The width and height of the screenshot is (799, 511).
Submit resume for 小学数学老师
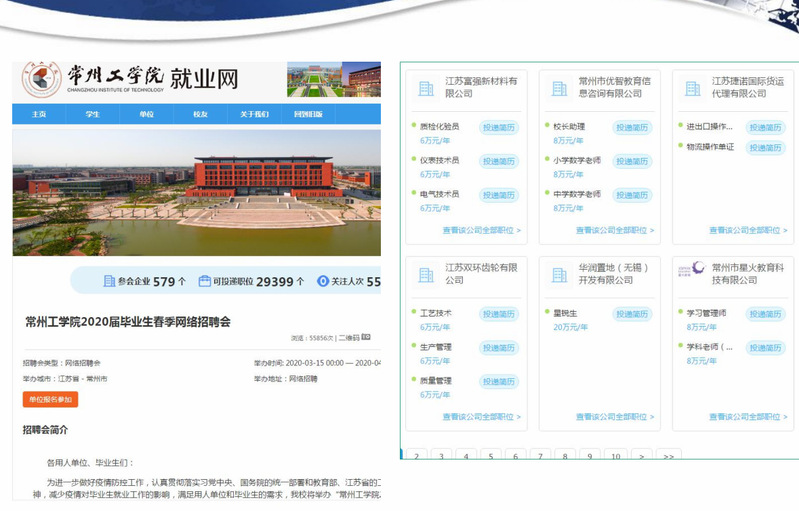tap(632, 162)
